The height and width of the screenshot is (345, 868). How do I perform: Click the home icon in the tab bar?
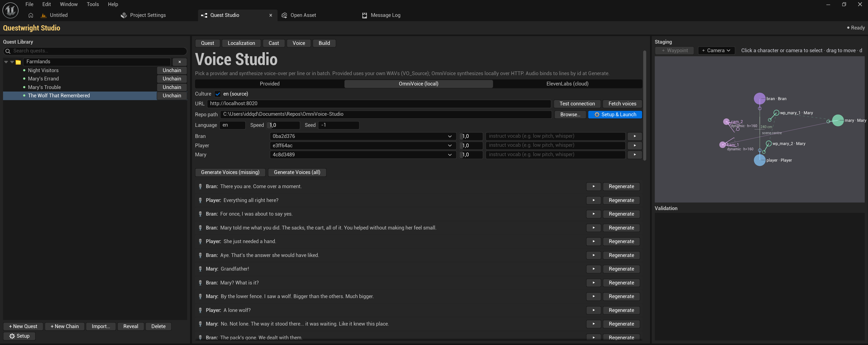pos(31,15)
